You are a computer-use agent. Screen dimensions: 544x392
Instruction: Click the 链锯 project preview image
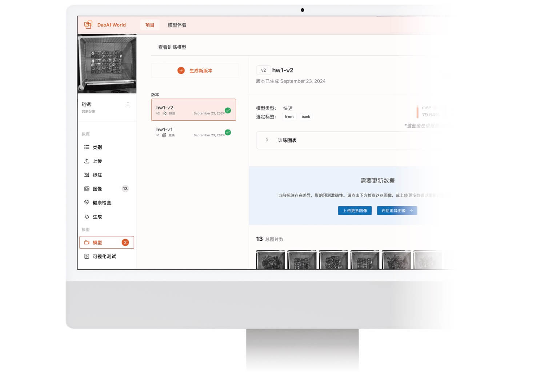[x=107, y=64]
